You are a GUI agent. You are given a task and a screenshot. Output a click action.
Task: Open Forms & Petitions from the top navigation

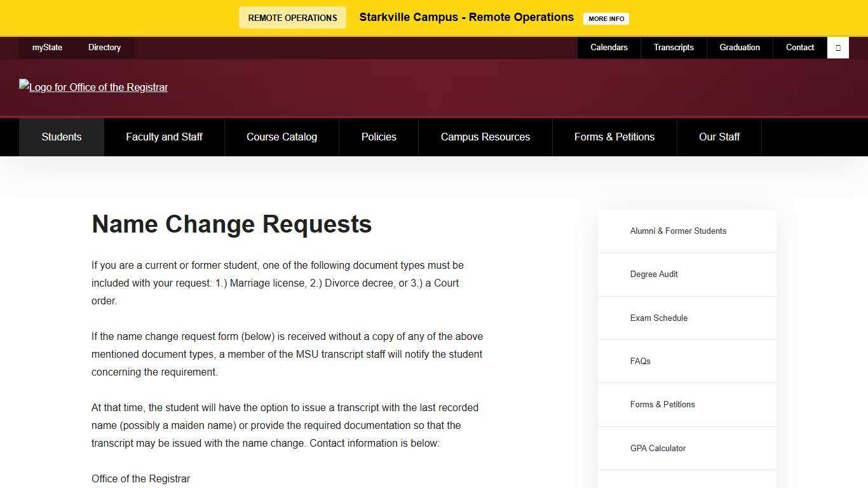(x=614, y=137)
